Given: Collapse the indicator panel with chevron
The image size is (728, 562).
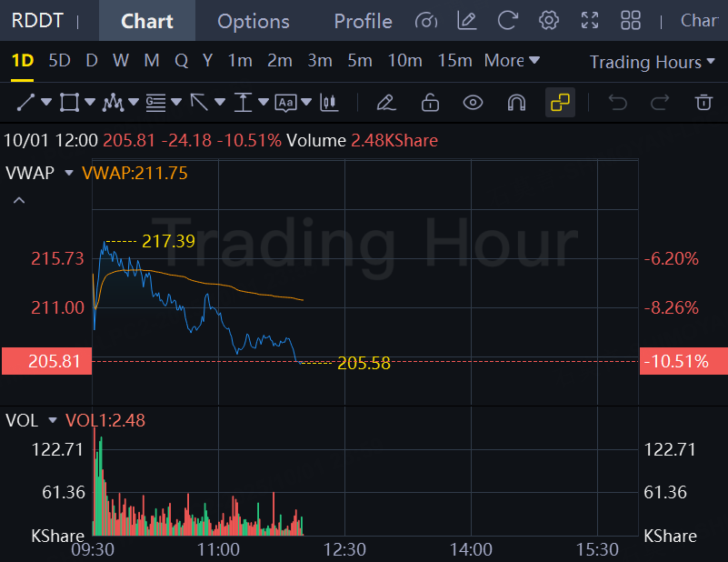Looking at the screenshot, I should tap(19, 200).
